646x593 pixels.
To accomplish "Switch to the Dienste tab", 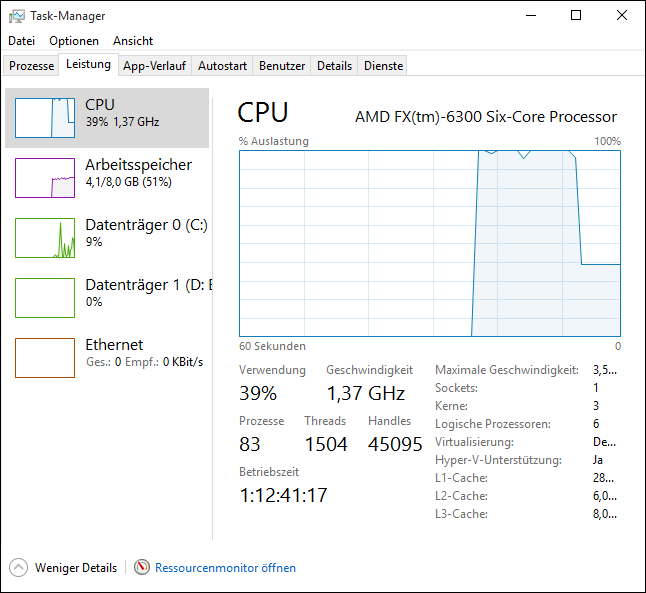I will tap(384, 66).
